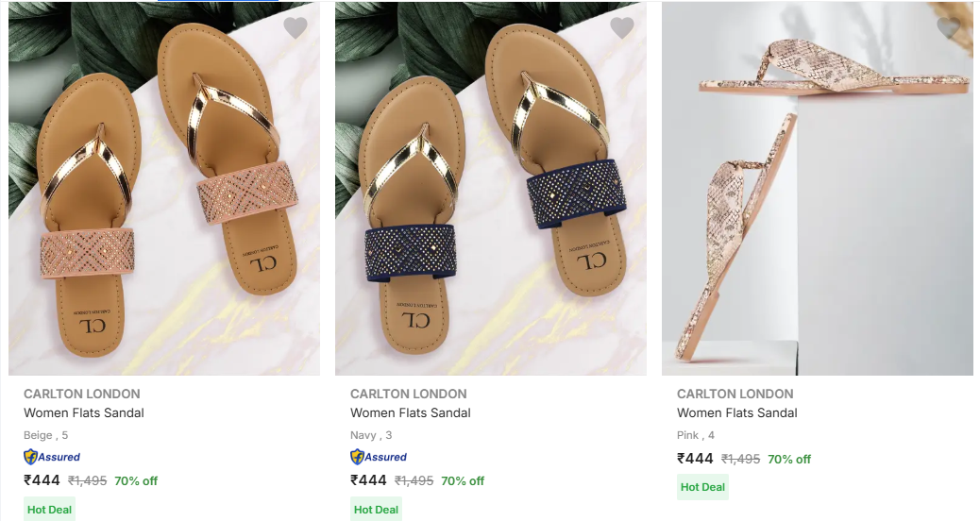Click the Pink, 4 size text
The image size is (980, 521).
pos(696,435)
